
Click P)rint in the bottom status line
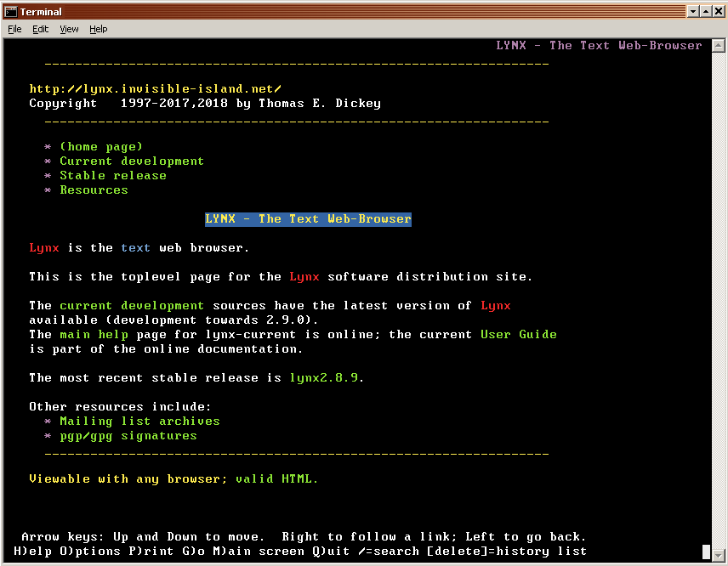(x=151, y=552)
